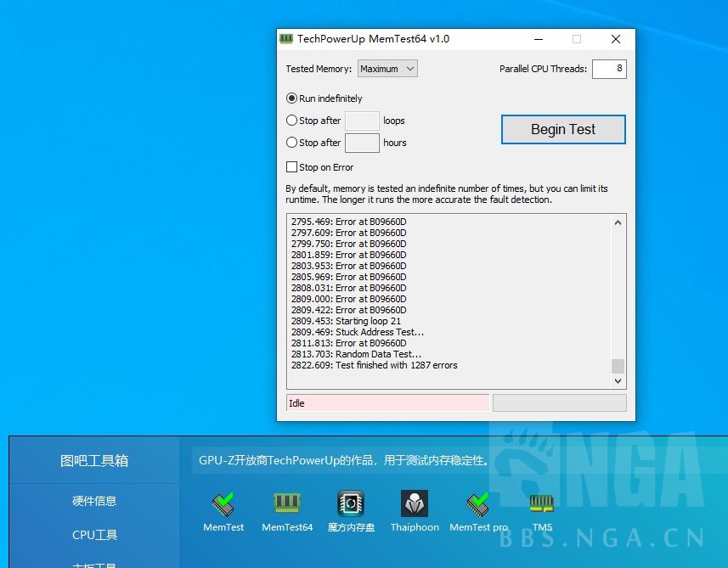Viewport: 728px width, 568px height.
Task: Minimize the MemTest64 window
Action: click(539, 39)
